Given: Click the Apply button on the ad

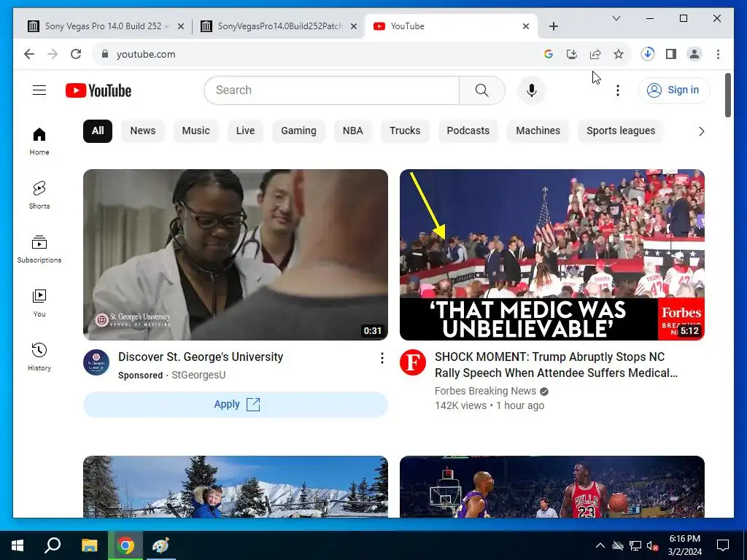Looking at the screenshot, I should coord(236,404).
